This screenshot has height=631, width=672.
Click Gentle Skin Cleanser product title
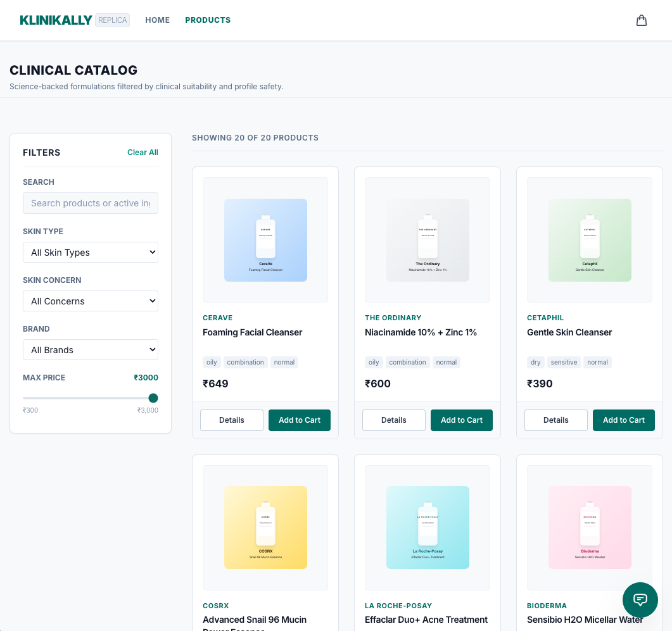pyautogui.click(x=569, y=332)
